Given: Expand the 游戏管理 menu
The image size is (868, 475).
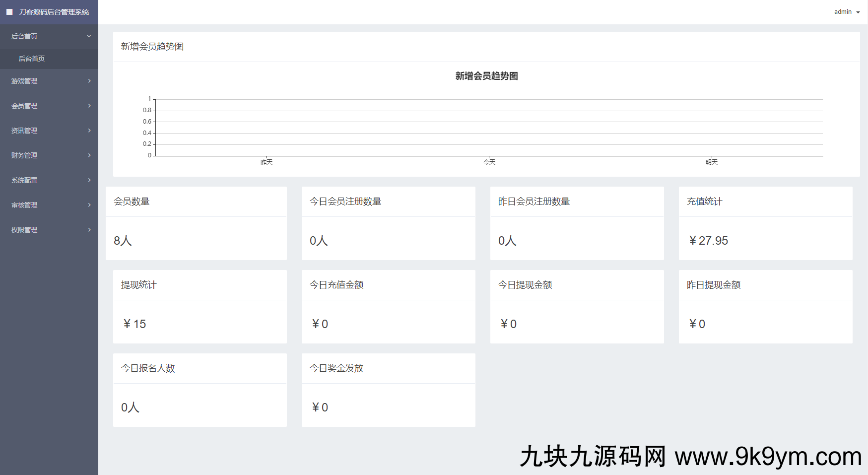Looking at the screenshot, I should point(24,81).
